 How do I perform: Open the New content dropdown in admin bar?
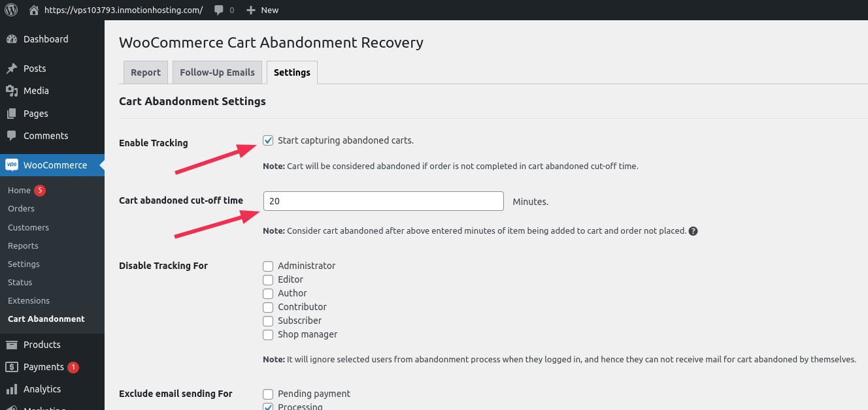point(261,10)
